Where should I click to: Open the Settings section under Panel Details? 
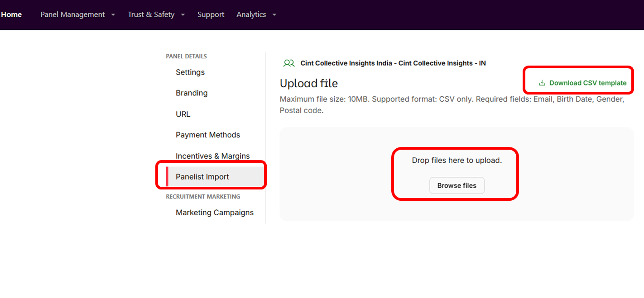pos(190,72)
